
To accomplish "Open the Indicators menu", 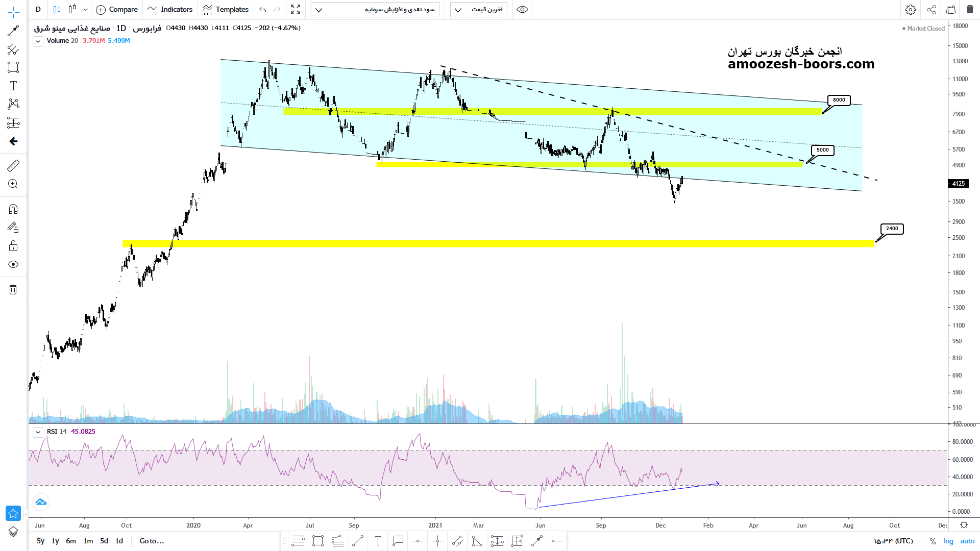I will click(170, 10).
